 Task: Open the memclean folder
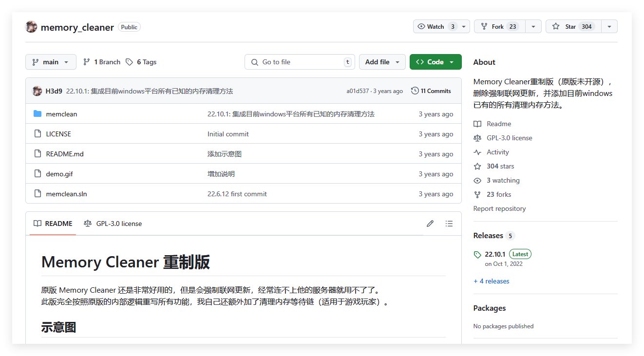61,114
